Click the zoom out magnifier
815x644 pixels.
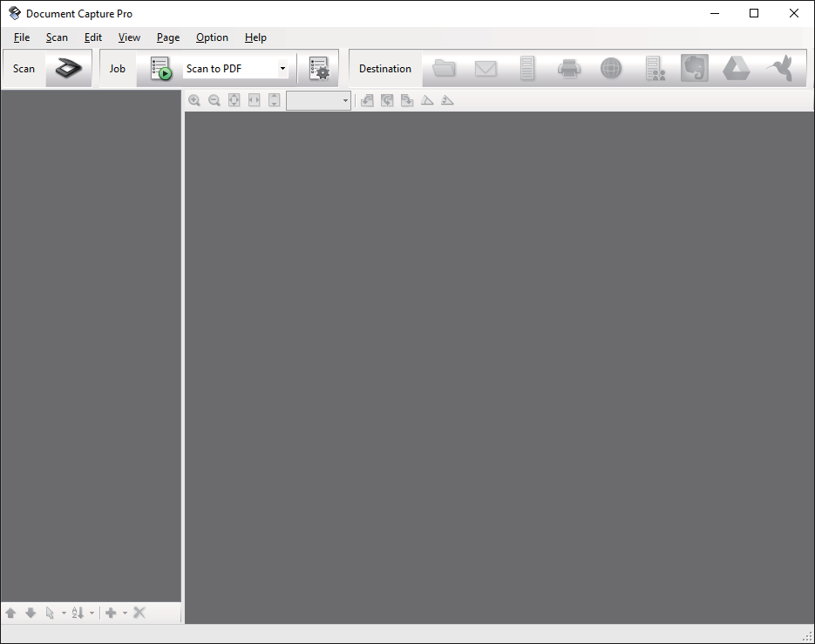point(214,100)
